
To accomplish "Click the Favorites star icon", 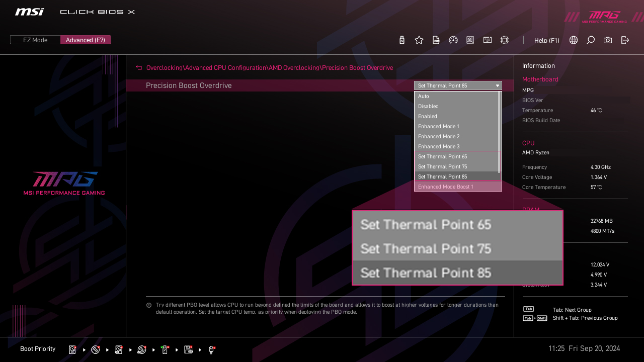I will point(419,40).
